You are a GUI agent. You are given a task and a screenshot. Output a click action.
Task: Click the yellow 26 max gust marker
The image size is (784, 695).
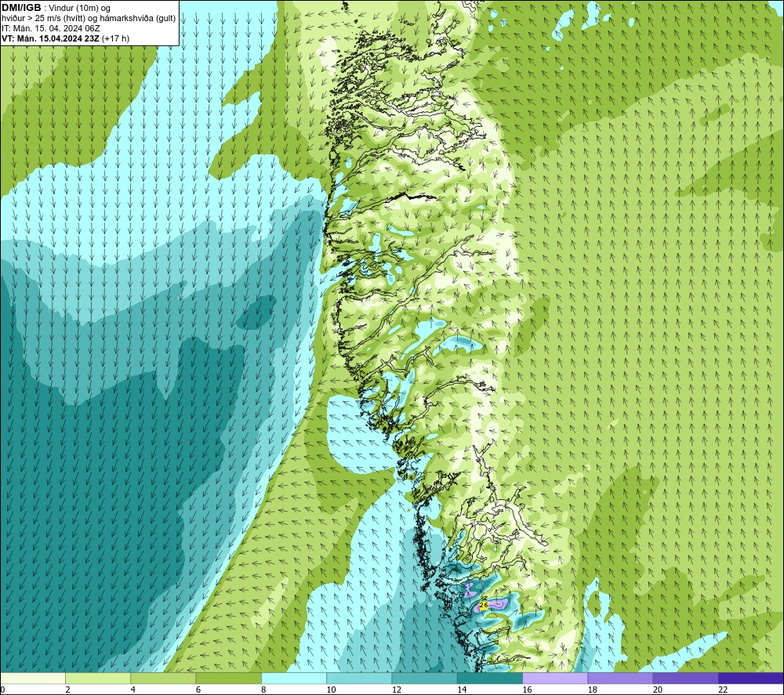pyautogui.click(x=484, y=605)
